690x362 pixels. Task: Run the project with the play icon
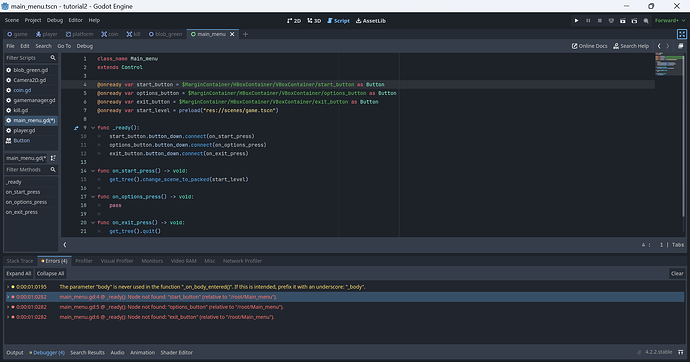pyautogui.click(x=576, y=21)
